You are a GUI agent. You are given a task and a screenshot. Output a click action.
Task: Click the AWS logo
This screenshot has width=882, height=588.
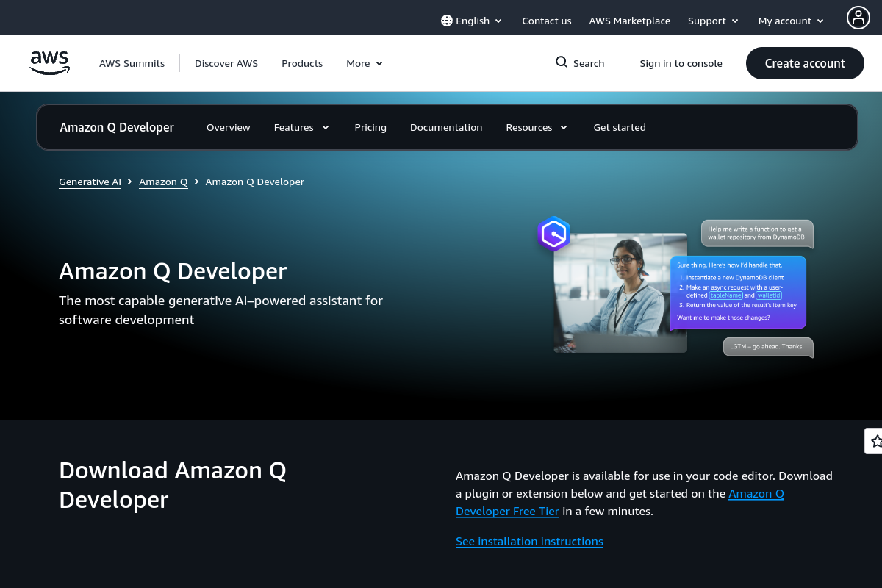pos(49,63)
